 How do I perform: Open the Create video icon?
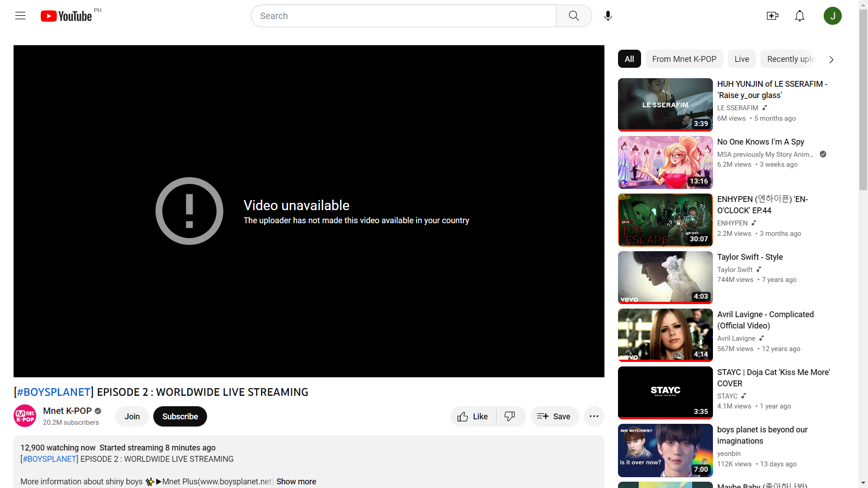click(x=773, y=16)
